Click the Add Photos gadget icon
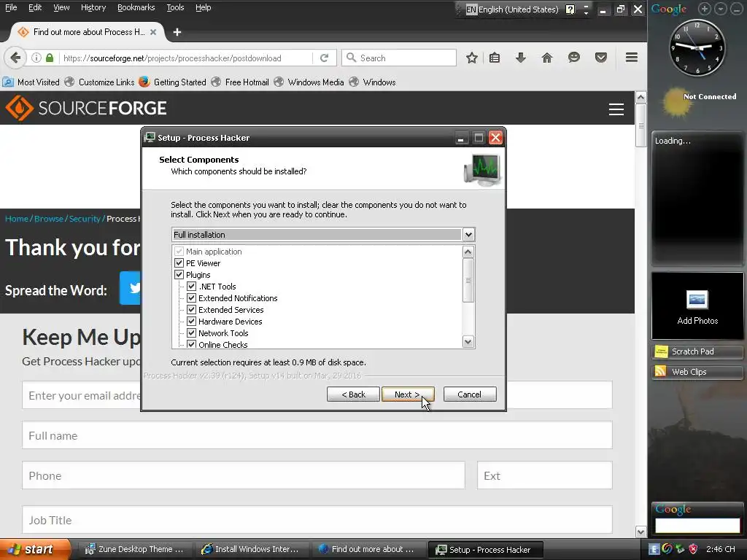Viewport: 747px width, 560px height. tap(697, 300)
